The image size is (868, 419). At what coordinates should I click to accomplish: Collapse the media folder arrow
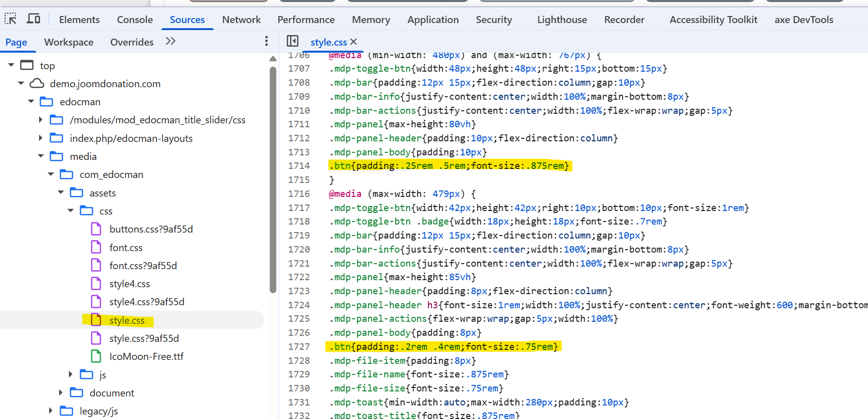[x=41, y=156]
